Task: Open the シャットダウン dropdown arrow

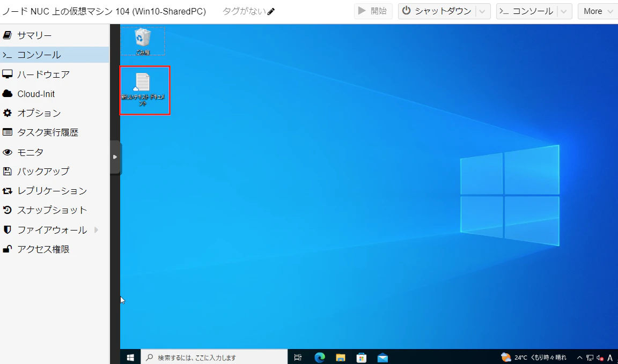Action: pos(483,11)
